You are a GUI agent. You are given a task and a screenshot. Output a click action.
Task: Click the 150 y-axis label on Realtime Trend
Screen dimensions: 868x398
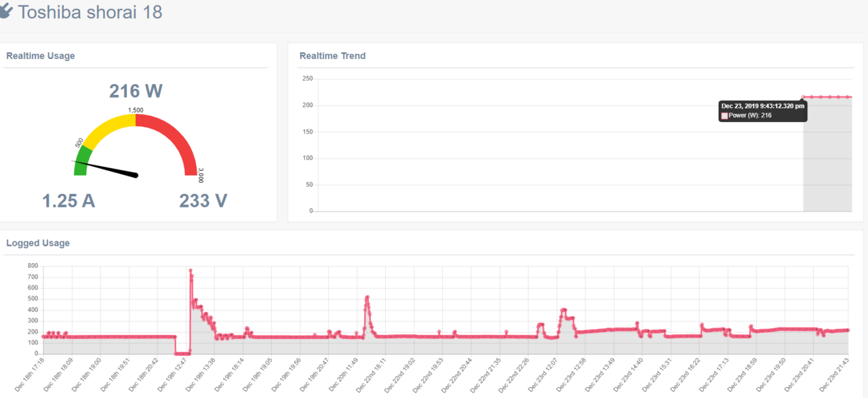[x=307, y=132]
